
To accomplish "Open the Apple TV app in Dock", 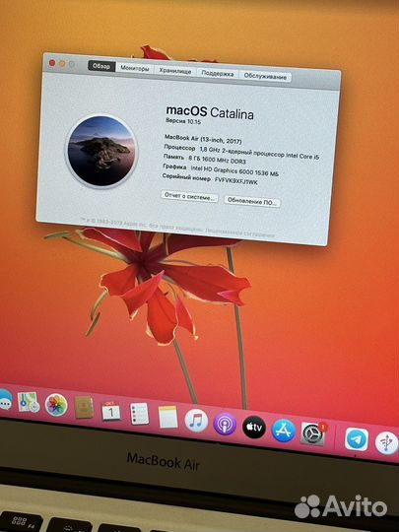I will click(x=254, y=427).
